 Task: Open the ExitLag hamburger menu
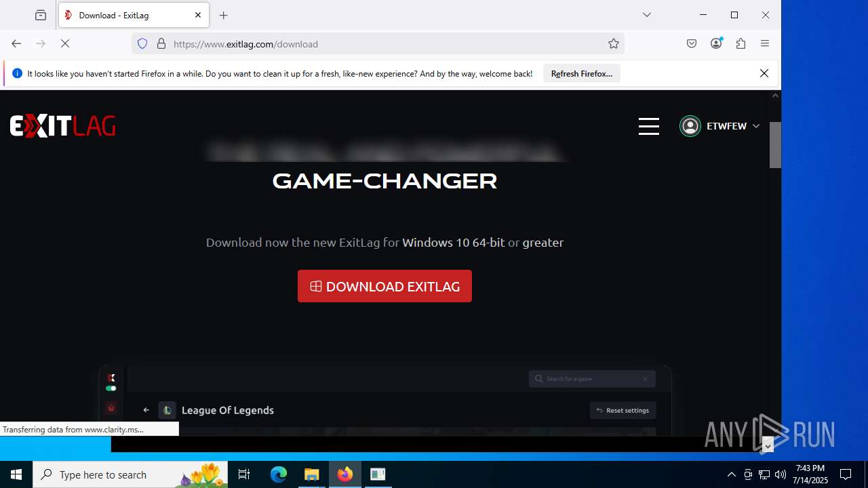(x=649, y=126)
